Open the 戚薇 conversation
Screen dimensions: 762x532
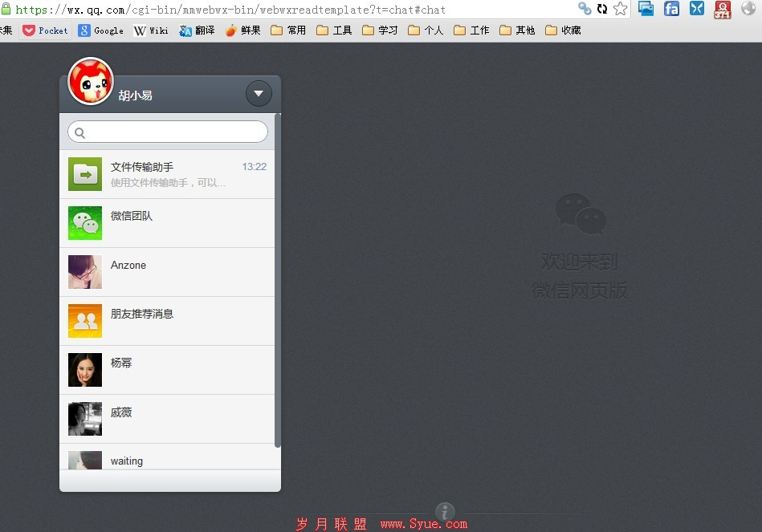click(x=167, y=419)
